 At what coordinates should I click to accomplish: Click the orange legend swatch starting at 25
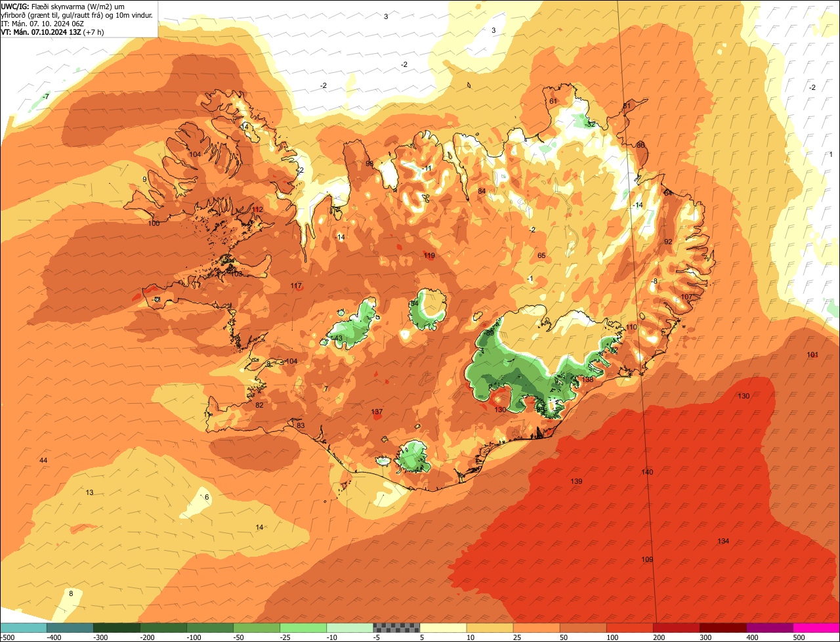536,628
